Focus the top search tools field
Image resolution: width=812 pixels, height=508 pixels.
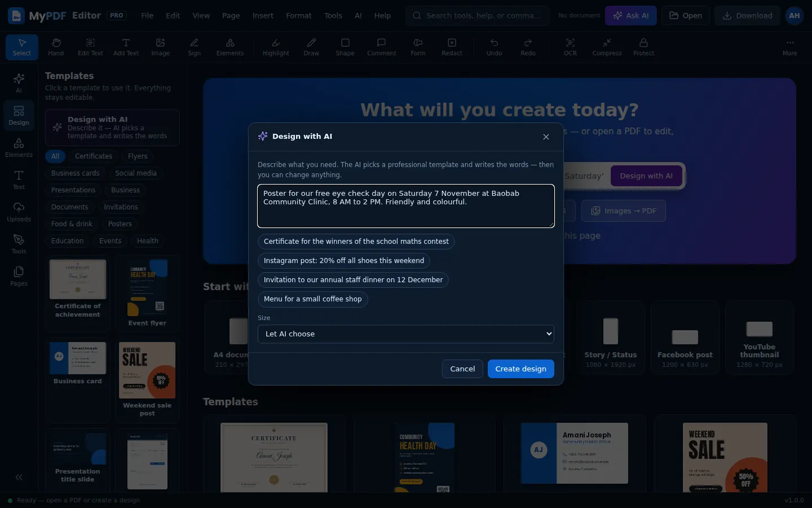coord(478,16)
